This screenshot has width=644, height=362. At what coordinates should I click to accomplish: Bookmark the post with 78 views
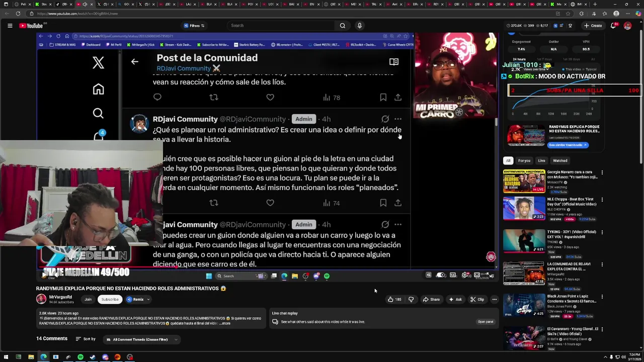(x=383, y=97)
